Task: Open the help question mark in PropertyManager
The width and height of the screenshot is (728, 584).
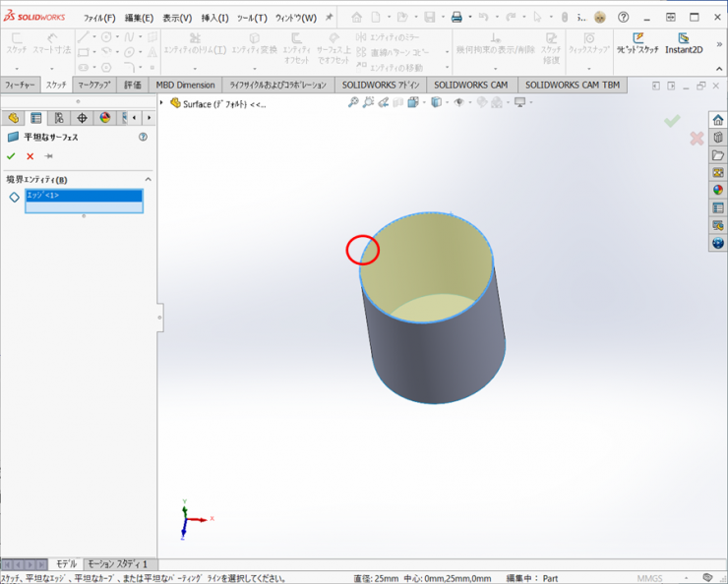Action: click(143, 138)
